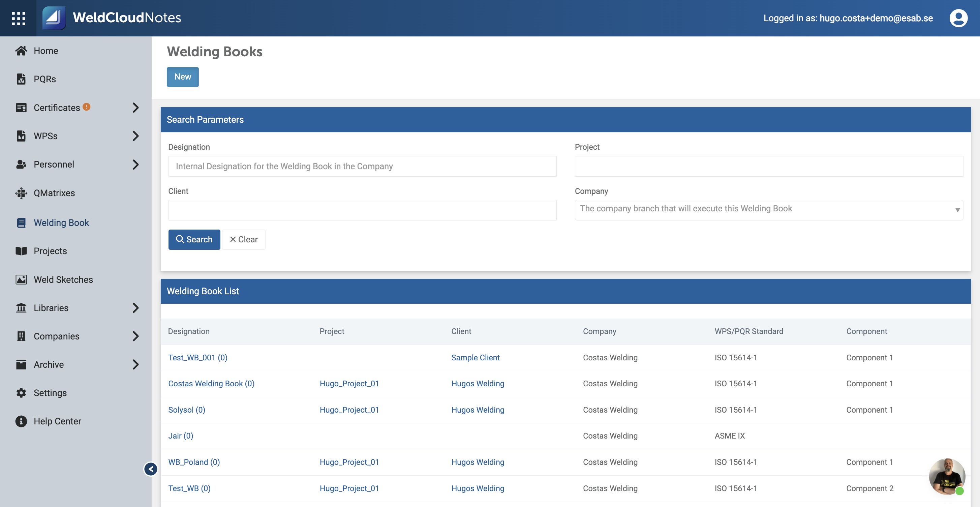
Task: Click the WPSs document icon
Action: point(21,136)
